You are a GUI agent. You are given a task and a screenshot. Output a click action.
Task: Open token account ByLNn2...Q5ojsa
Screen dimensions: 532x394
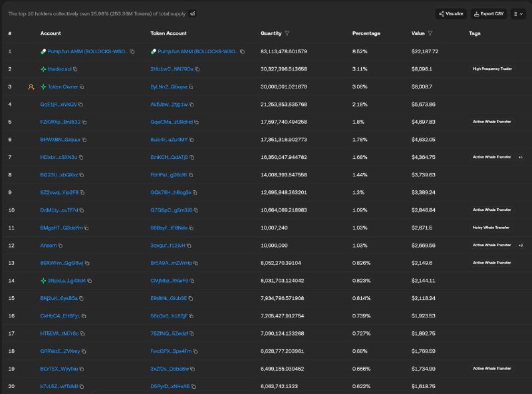coord(169,87)
